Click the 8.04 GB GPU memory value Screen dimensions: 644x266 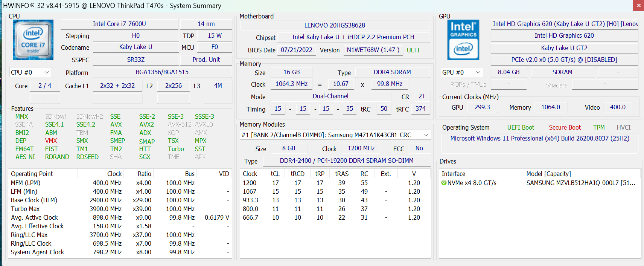point(509,72)
